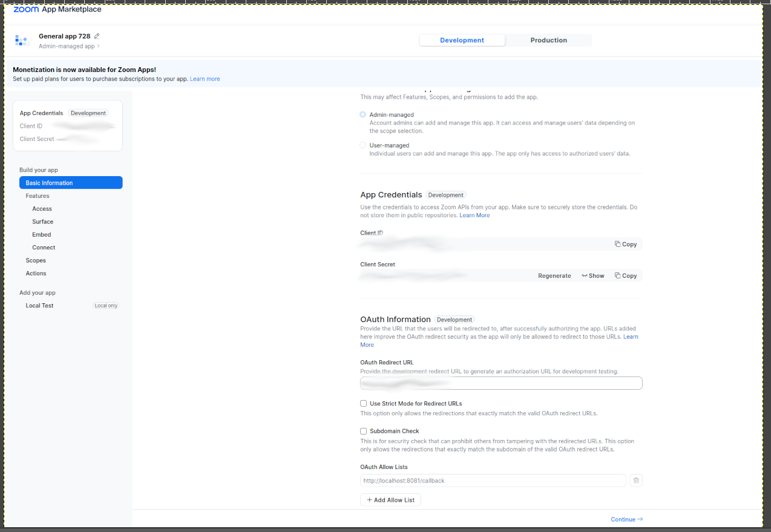Click Learn More under App Credentials
This screenshot has width=771, height=532.
pyautogui.click(x=474, y=215)
